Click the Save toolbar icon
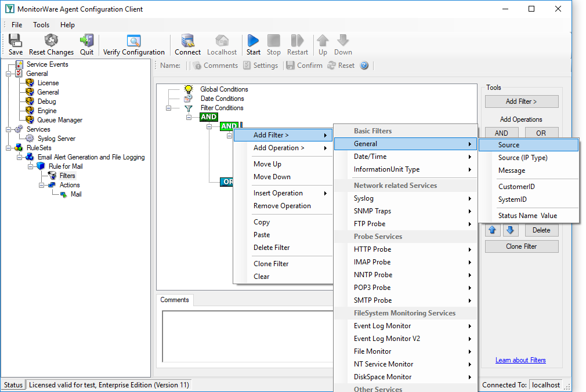Image resolution: width=586 pixels, height=392 pixels. [x=15, y=41]
